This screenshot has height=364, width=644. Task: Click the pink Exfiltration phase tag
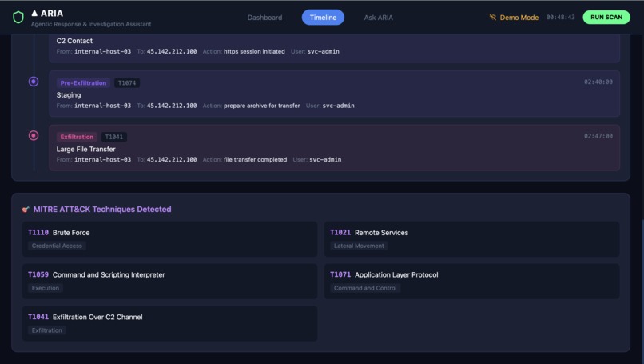[77, 137]
